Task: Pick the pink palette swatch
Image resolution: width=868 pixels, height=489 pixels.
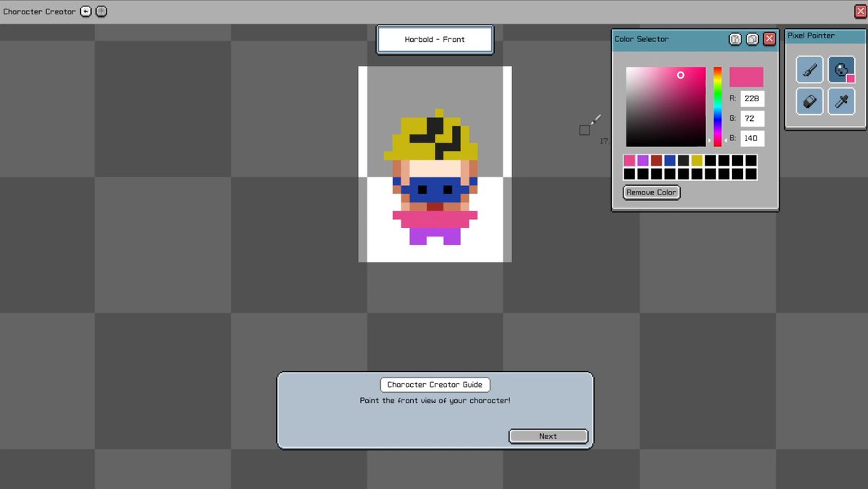Action: (629, 161)
